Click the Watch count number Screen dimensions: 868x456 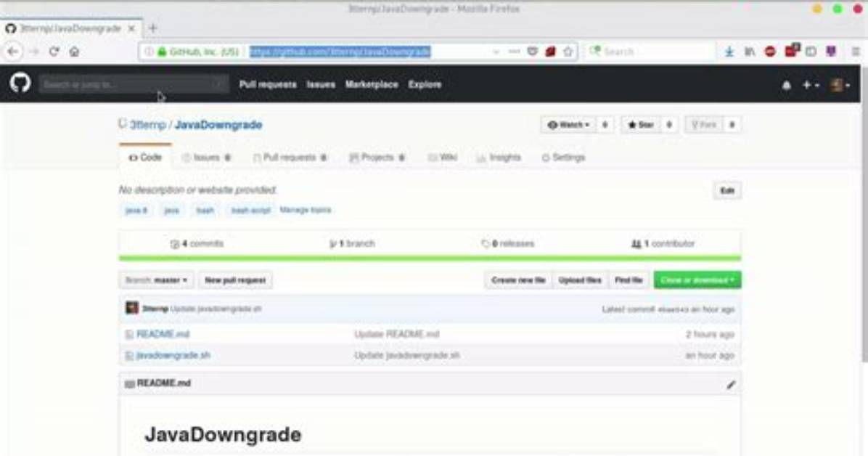click(605, 125)
